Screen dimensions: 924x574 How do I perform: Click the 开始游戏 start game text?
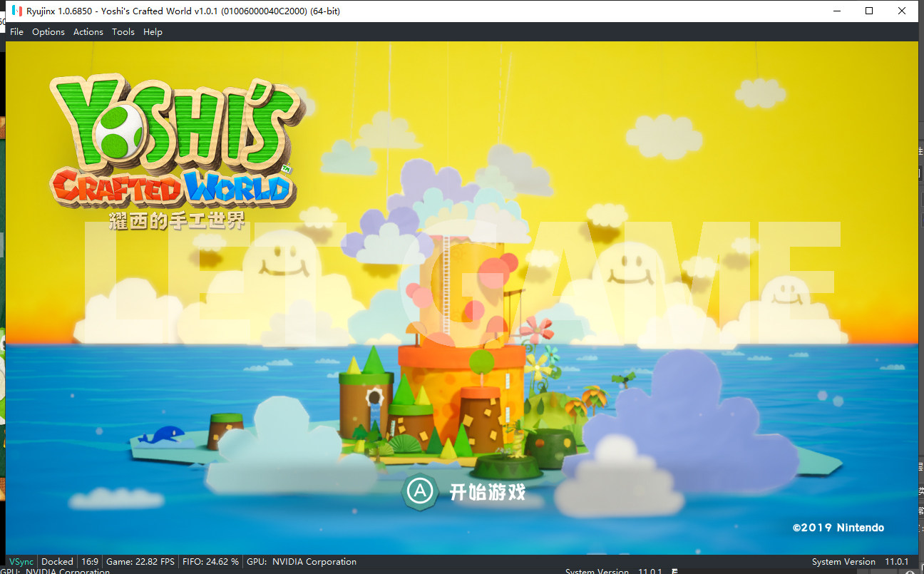pos(487,491)
